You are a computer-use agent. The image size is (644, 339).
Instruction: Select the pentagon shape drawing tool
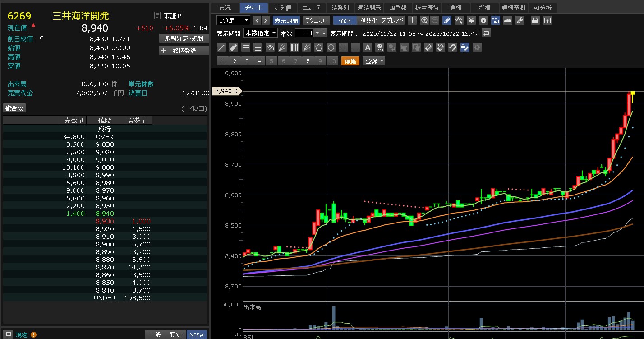tap(319, 47)
